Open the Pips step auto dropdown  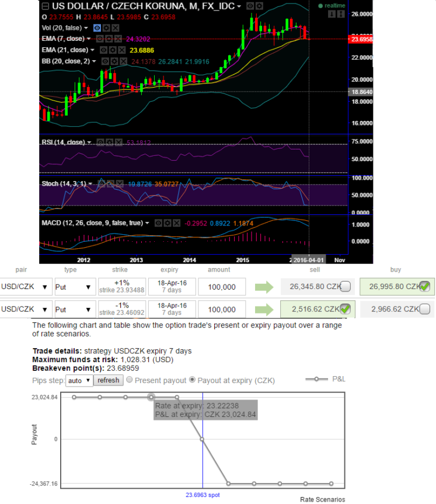[79, 381]
